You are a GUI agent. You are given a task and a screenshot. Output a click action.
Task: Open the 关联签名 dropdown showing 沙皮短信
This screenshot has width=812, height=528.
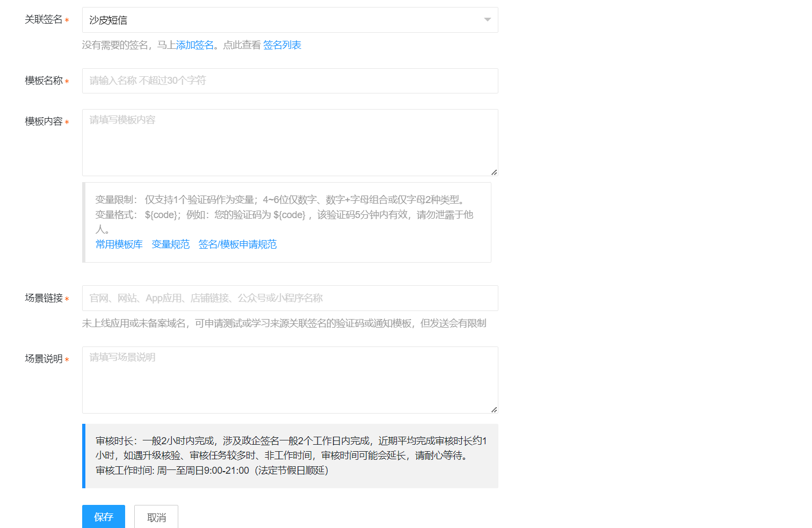pos(279,20)
